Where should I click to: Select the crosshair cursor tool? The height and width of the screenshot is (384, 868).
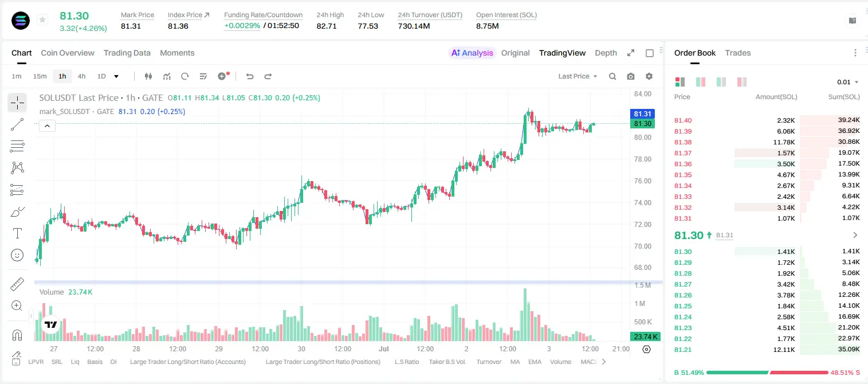17,103
